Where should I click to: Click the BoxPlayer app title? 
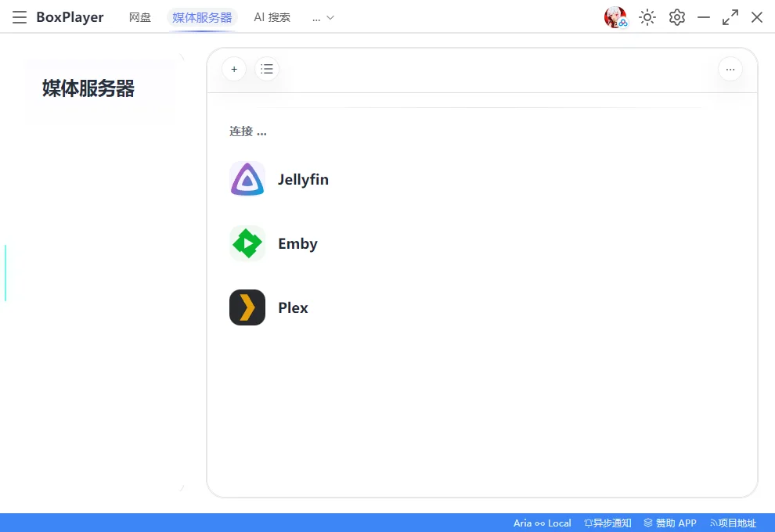click(x=70, y=17)
